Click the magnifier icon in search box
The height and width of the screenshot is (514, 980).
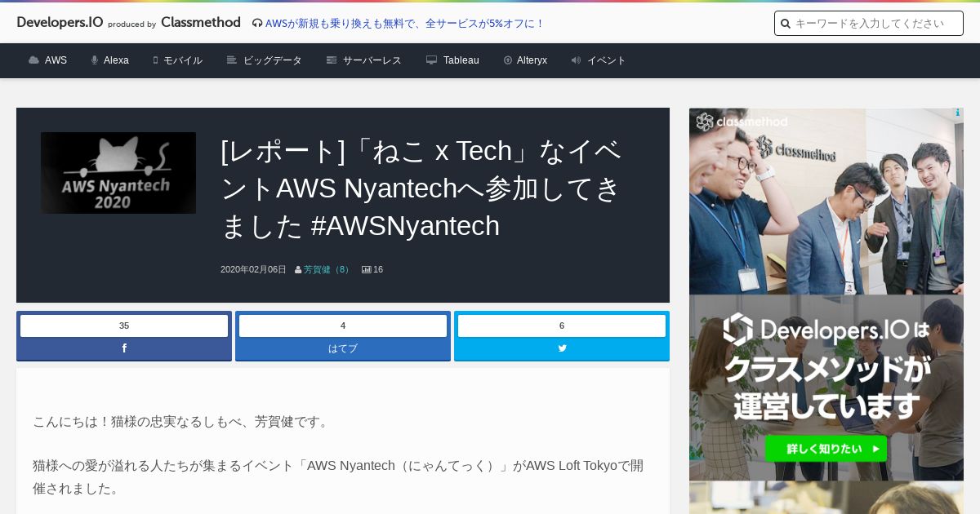click(786, 24)
